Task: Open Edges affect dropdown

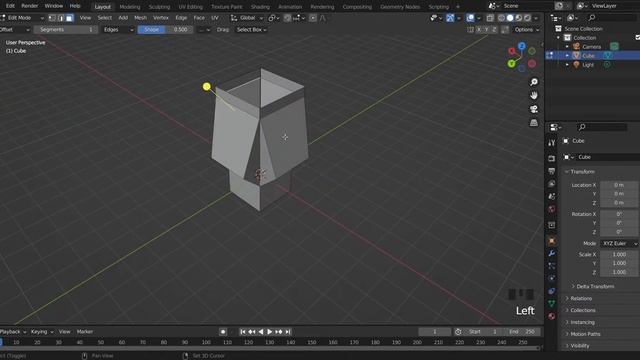Action: (118, 30)
